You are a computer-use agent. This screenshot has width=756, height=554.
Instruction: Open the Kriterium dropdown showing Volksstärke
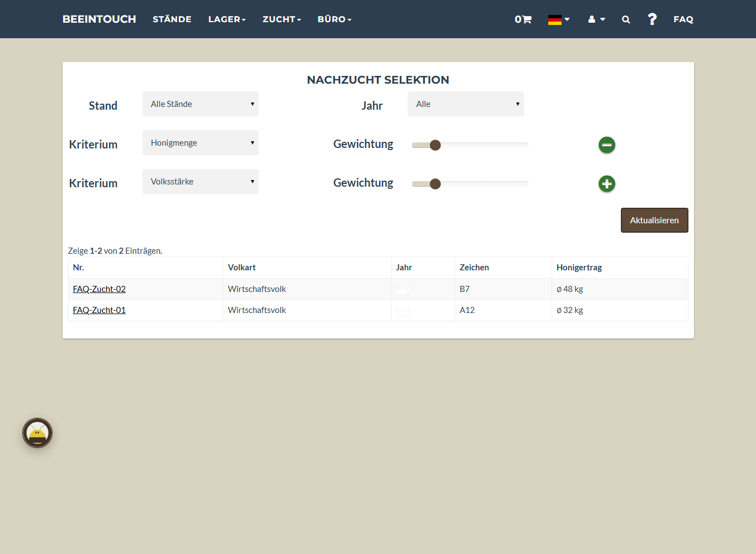click(200, 182)
